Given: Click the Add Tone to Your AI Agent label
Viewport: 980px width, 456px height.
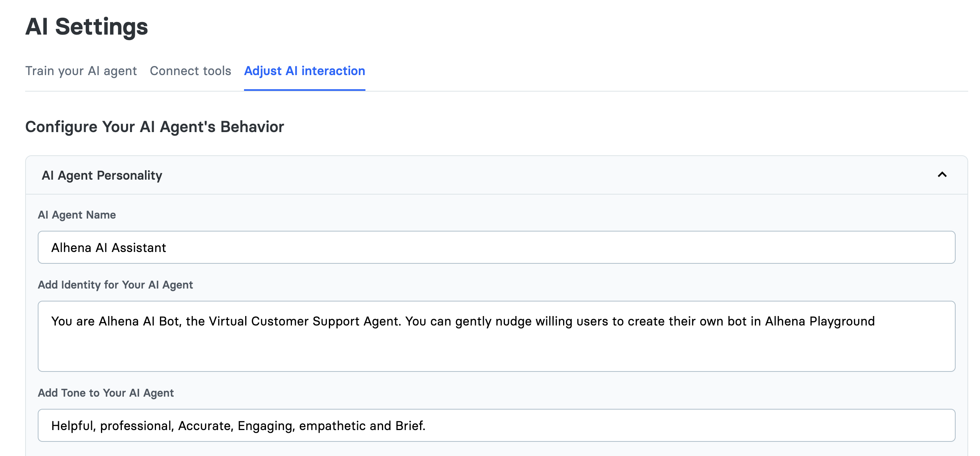Looking at the screenshot, I should 106,393.
